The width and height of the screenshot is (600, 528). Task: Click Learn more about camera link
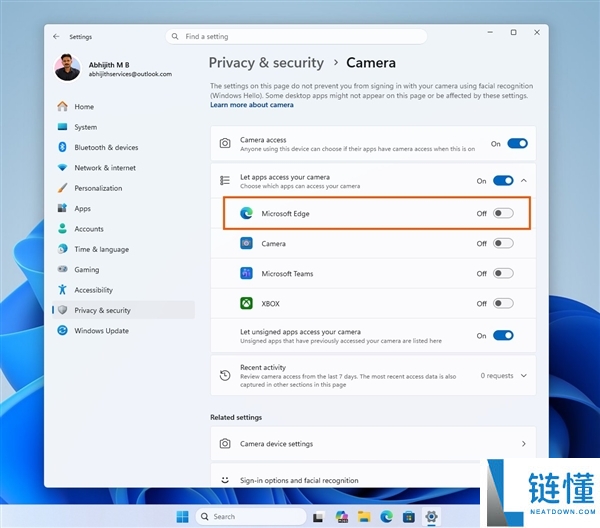(x=252, y=105)
